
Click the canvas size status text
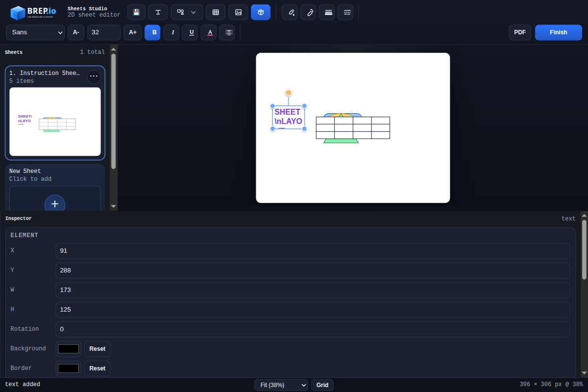point(551,385)
